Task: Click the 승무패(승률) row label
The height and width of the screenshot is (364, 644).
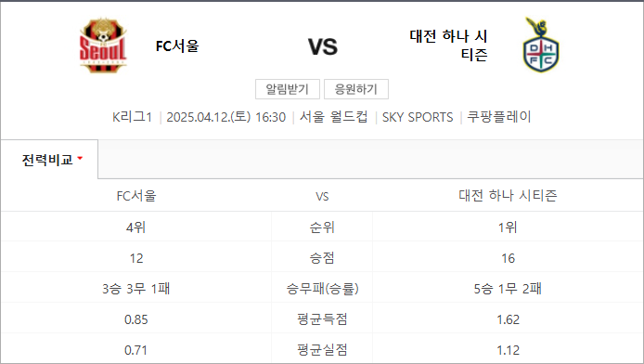Action: 322,289
